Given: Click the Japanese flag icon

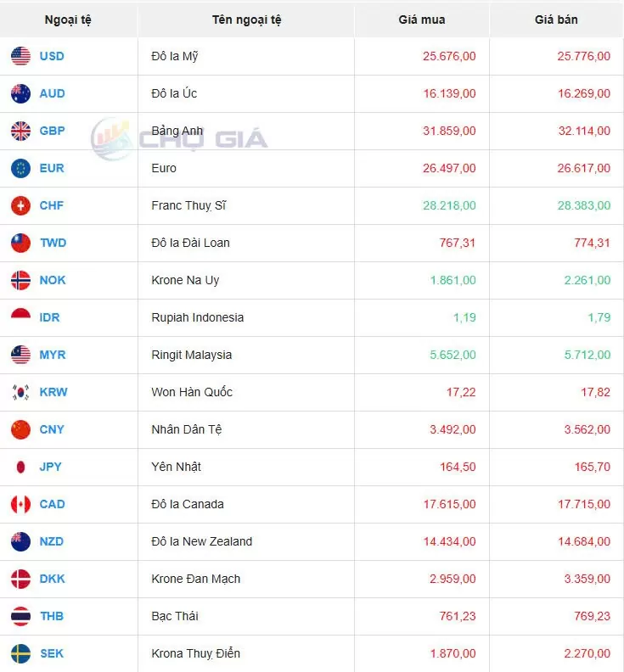Looking at the screenshot, I should [21, 468].
